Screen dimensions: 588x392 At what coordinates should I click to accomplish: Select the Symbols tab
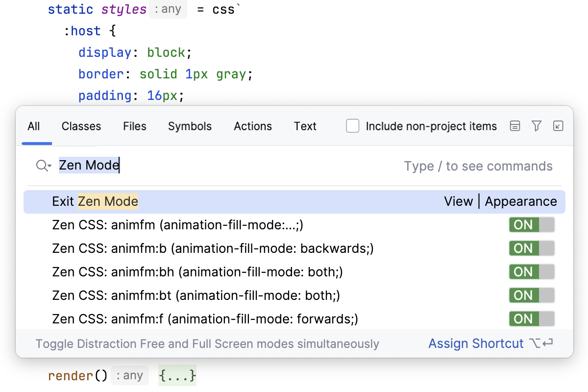click(x=190, y=126)
